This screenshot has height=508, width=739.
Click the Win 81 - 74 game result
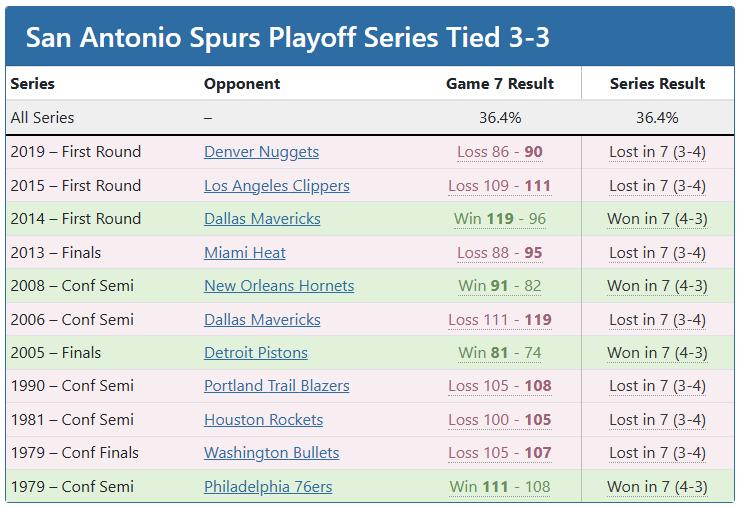point(500,352)
